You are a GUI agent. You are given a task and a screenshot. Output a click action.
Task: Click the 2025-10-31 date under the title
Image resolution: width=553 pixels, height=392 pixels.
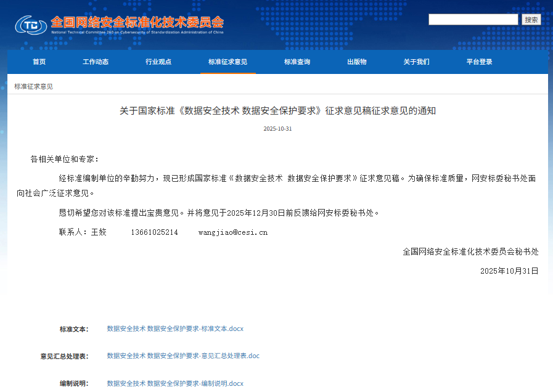[276, 129]
